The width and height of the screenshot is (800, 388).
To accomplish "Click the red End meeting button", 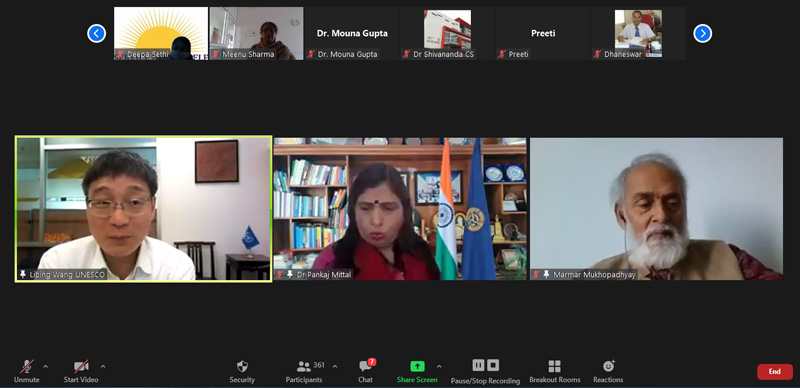I will pos(774,372).
